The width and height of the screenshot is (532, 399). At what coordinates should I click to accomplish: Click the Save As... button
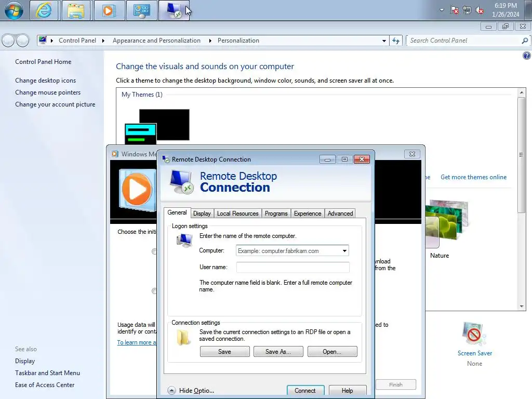(278, 352)
